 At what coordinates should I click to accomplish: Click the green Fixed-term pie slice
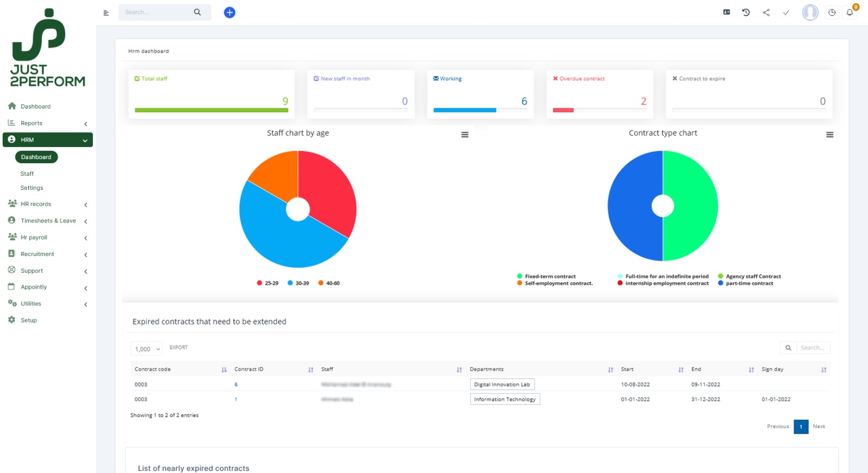697,206
